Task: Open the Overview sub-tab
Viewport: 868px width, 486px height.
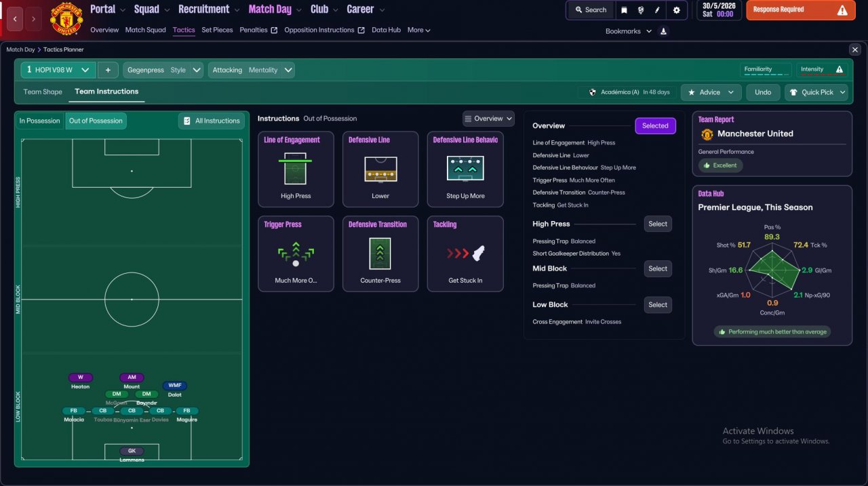Action: [x=104, y=31]
